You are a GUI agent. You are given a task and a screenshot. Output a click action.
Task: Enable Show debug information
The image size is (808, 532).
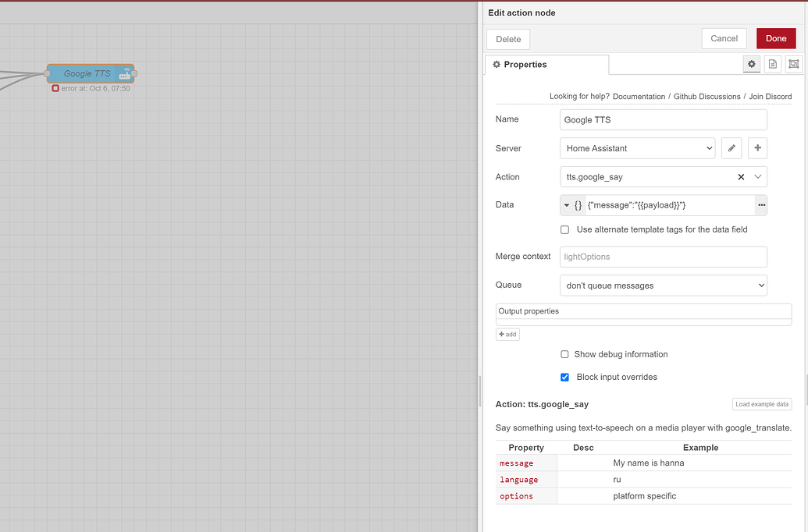pyautogui.click(x=564, y=354)
